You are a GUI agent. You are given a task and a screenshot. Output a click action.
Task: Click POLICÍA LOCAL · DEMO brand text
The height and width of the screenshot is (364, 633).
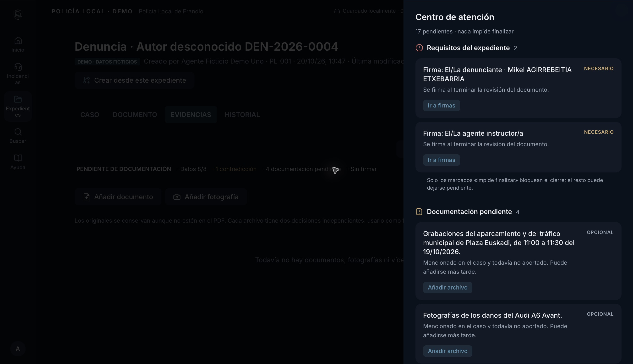tap(92, 11)
